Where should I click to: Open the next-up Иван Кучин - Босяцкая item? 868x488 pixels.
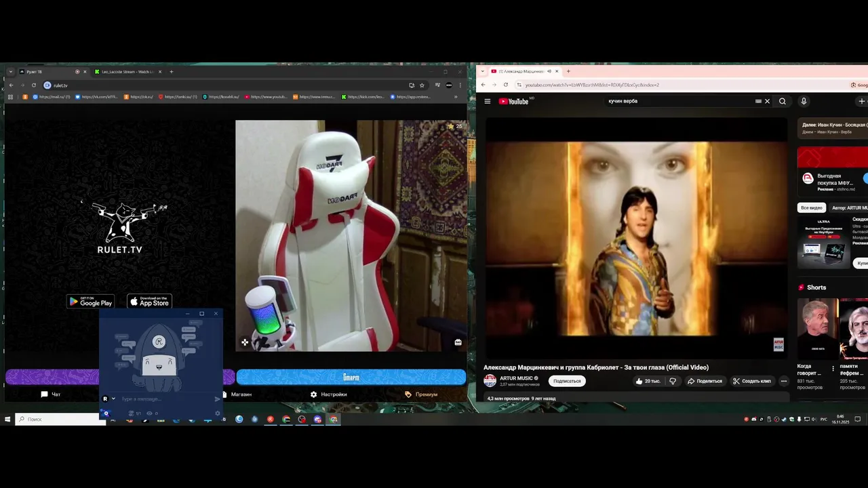coord(833,128)
